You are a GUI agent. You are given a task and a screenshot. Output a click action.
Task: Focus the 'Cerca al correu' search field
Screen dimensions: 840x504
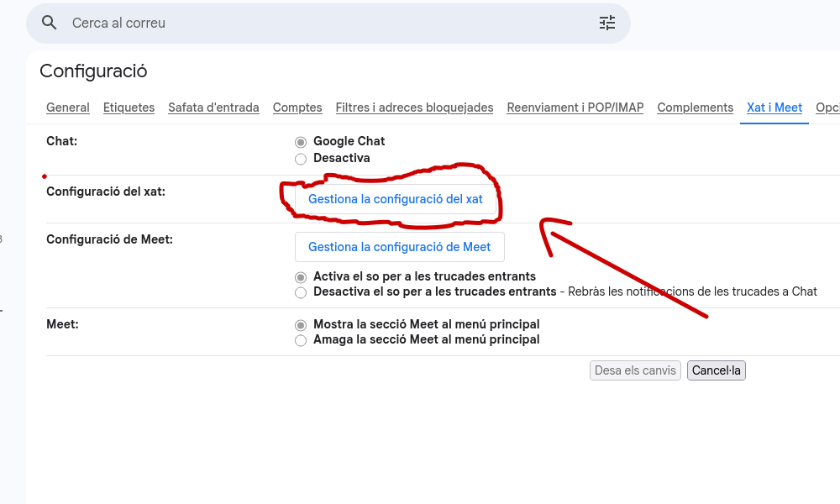pos(328,24)
